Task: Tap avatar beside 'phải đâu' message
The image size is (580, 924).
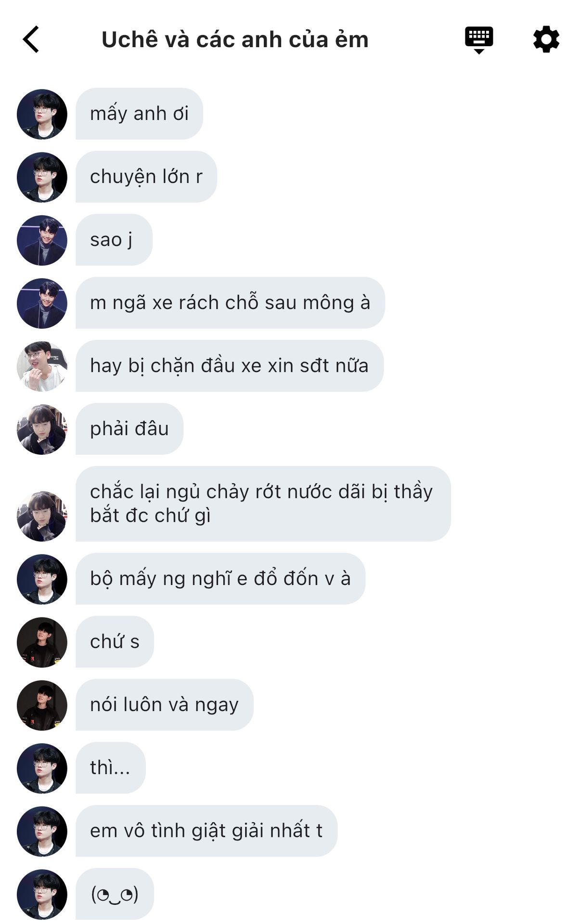Action: click(42, 429)
